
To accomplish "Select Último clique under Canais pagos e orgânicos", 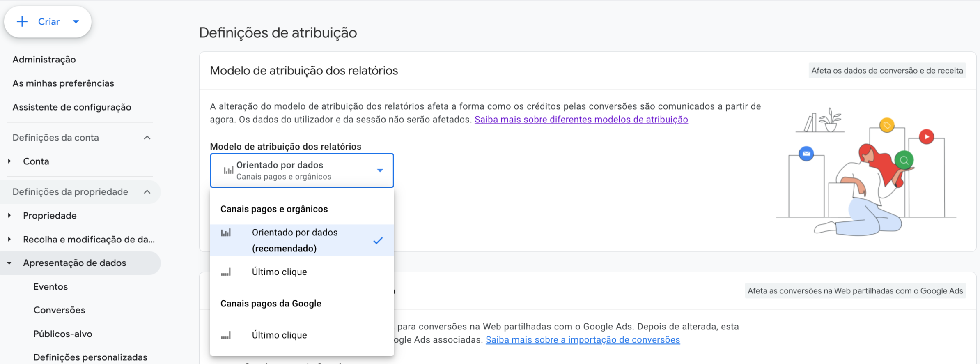I will click(279, 272).
